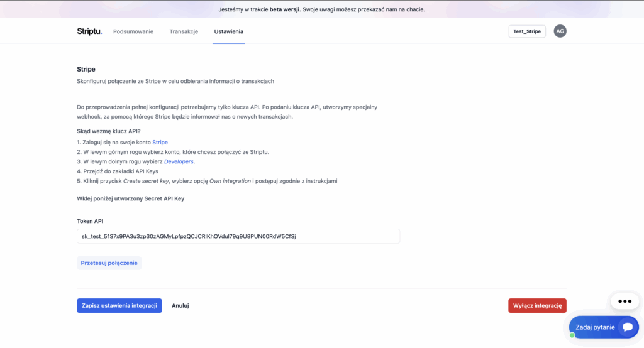Click the Developers link in instructions

[x=179, y=162]
